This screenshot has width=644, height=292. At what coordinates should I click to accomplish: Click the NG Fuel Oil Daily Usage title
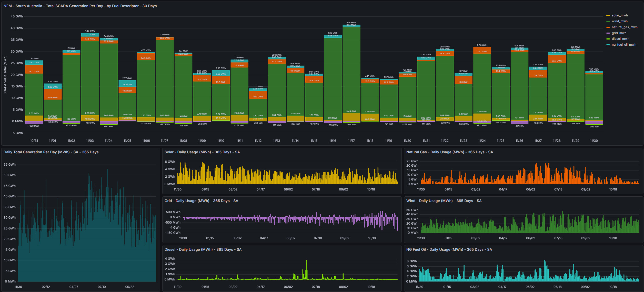click(x=449, y=249)
